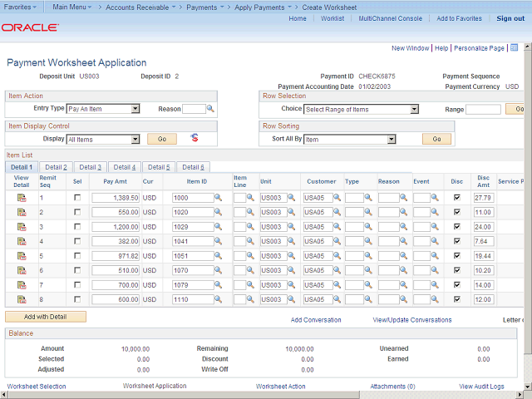The width and height of the screenshot is (532, 399).
Task: Click the Sign out link
Action: pos(510,18)
